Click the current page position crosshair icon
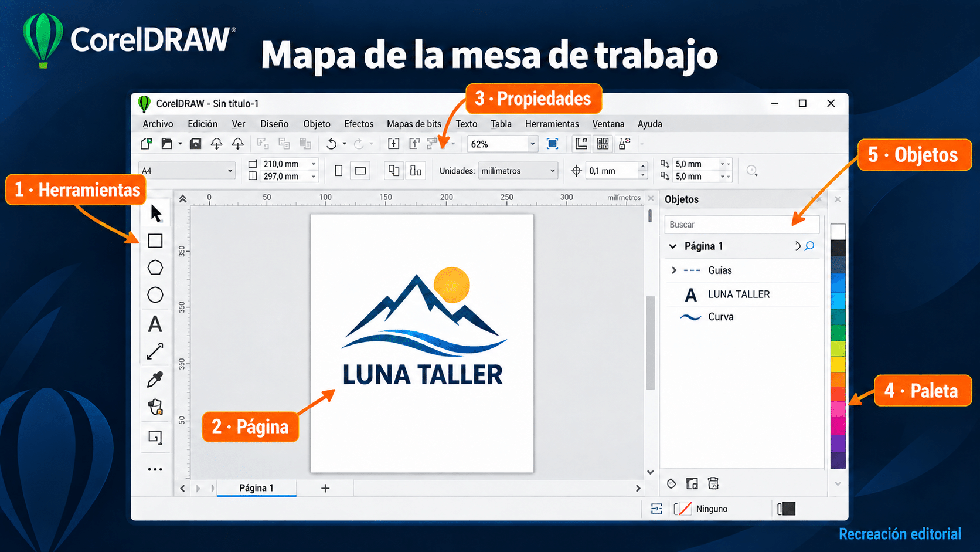Image resolution: width=980 pixels, height=552 pixels. click(576, 171)
